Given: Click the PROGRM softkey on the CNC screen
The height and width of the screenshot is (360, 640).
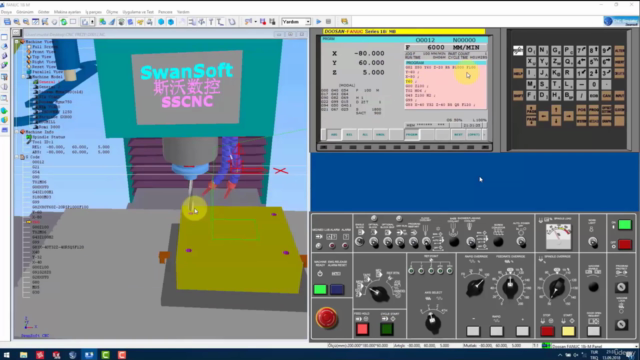Looking at the screenshot, I should 411,134.
